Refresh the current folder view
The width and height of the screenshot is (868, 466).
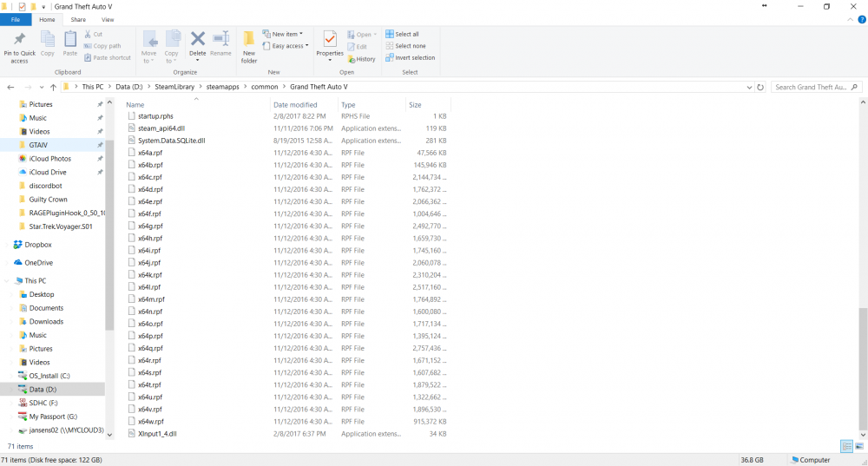coord(760,87)
